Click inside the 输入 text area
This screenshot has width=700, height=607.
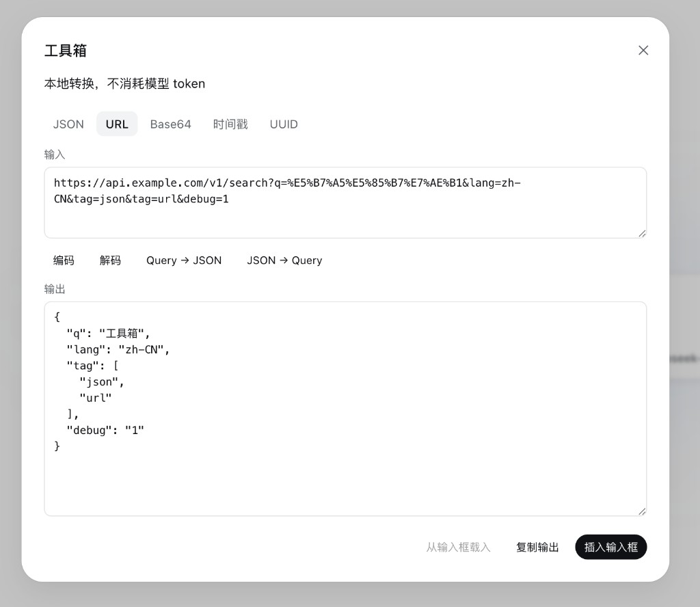tap(345, 202)
